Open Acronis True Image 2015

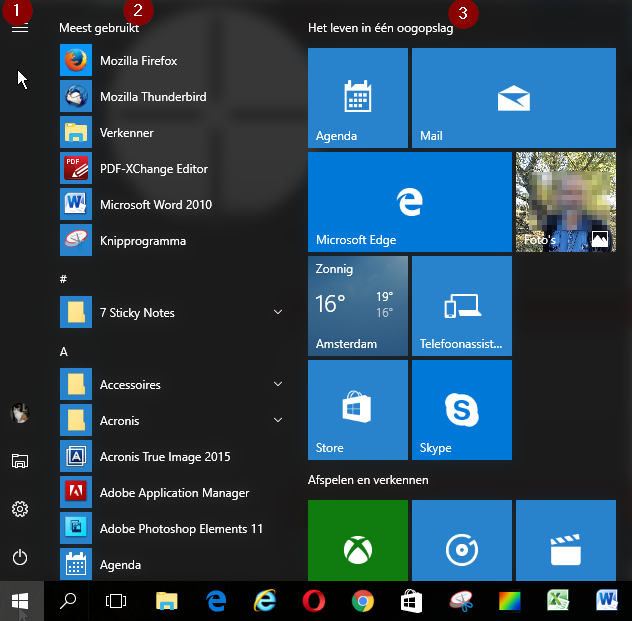(173, 456)
